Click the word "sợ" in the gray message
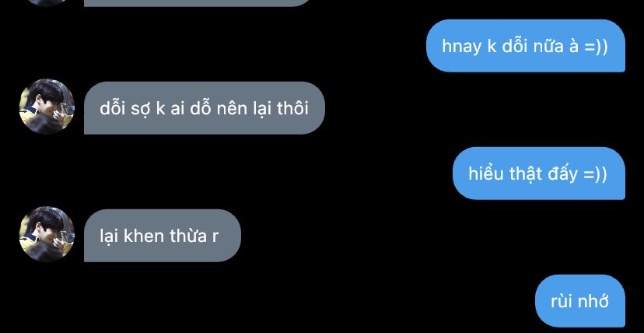 (141, 110)
